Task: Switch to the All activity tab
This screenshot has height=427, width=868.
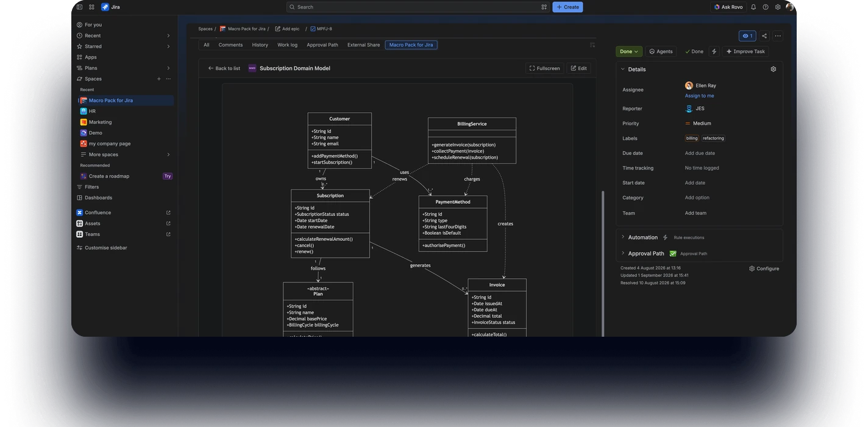Action: [x=207, y=45]
